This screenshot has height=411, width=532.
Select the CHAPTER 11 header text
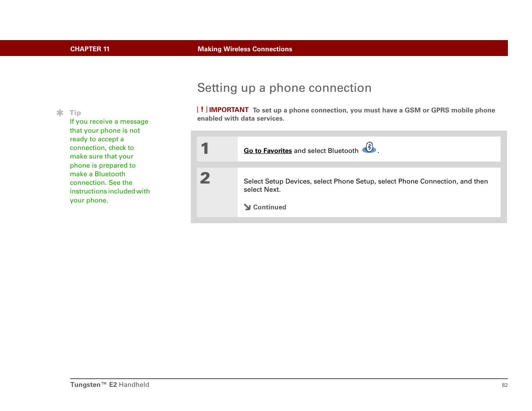[90, 49]
